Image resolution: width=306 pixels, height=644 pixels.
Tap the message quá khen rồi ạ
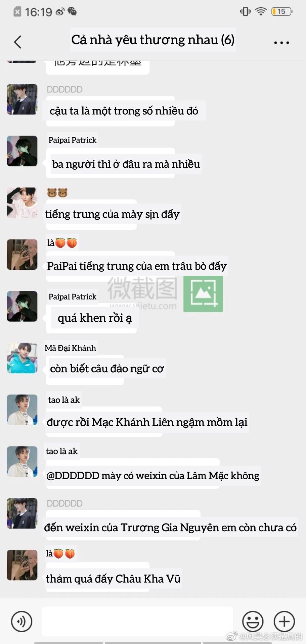[95, 318]
